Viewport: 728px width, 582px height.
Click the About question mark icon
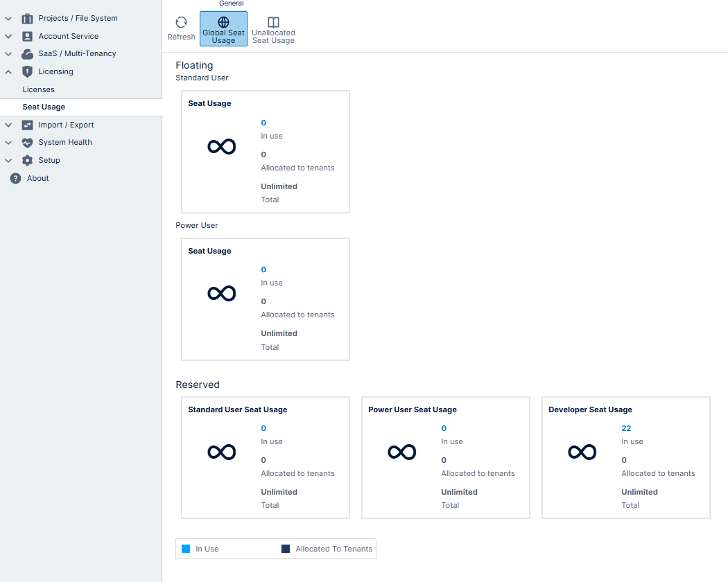pos(15,178)
